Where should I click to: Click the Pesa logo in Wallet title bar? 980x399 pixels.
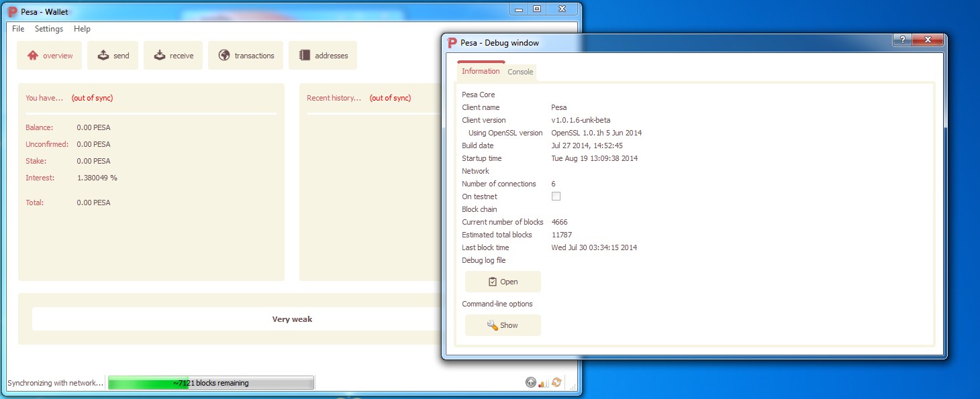click(x=12, y=11)
